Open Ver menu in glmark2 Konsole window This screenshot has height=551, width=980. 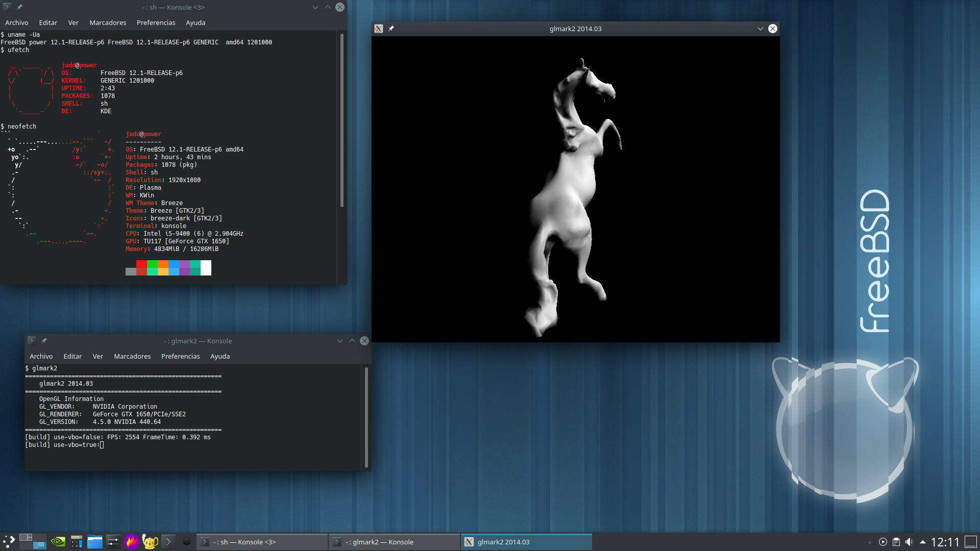point(98,357)
